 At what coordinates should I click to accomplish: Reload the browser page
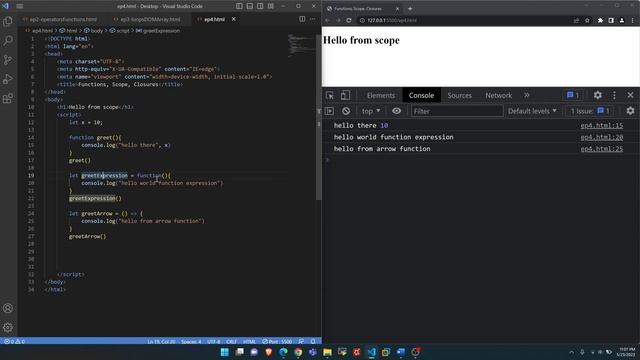pyautogui.click(x=349, y=20)
